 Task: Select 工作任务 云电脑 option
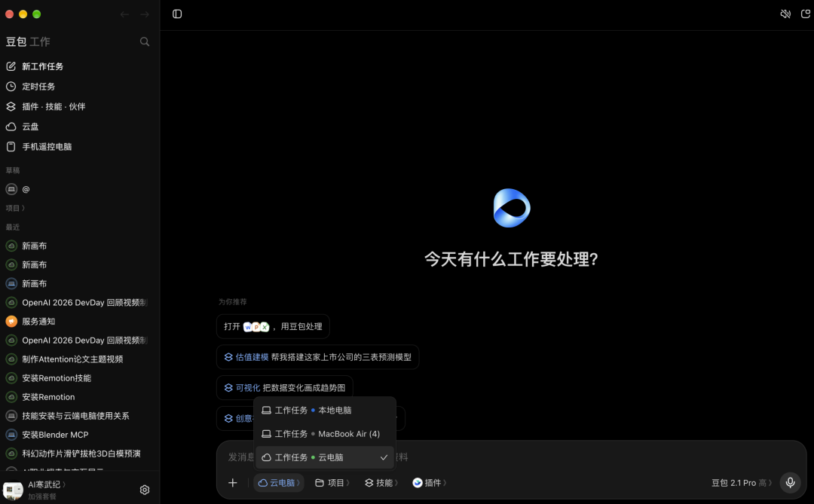point(325,458)
